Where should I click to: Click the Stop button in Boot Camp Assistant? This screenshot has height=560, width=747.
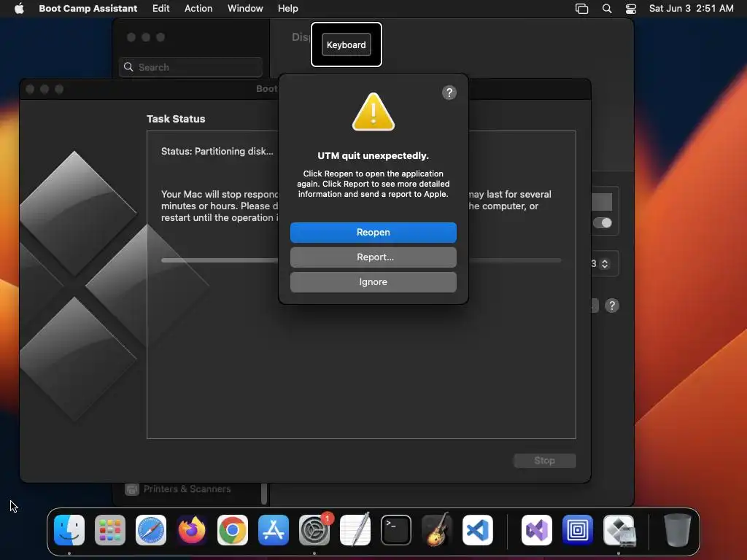tap(544, 461)
